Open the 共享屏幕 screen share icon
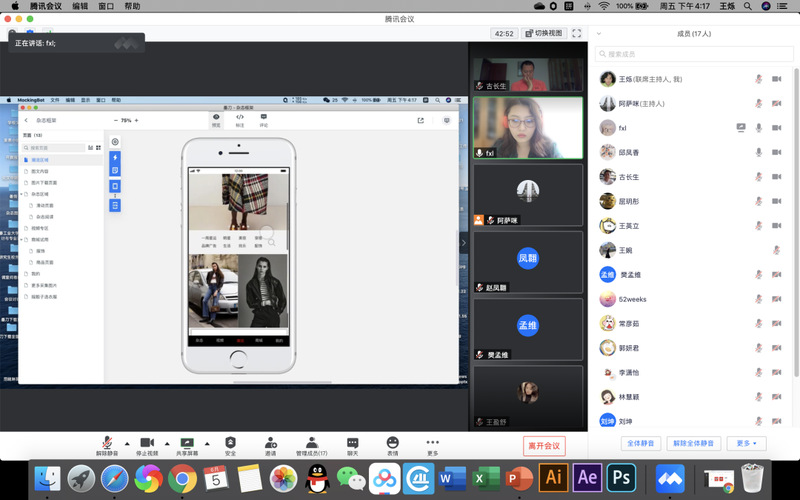Screen dimensions: 800x500 [x=187, y=442]
